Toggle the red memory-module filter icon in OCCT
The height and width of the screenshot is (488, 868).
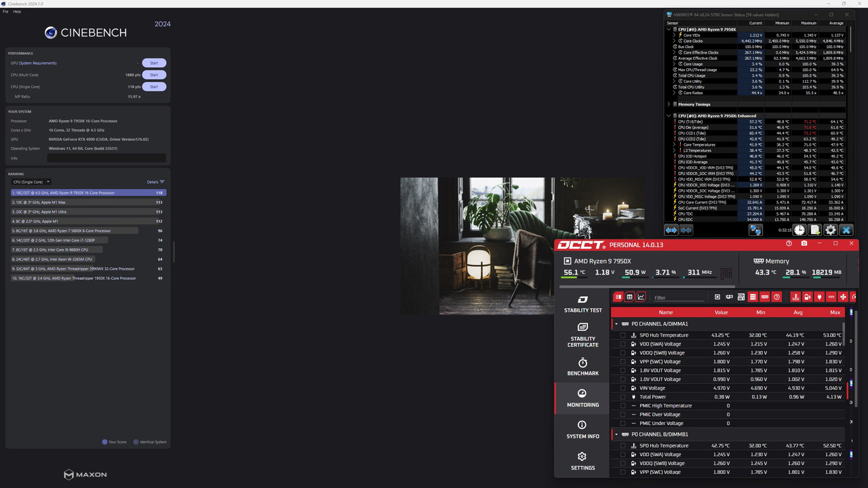coord(765,297)
